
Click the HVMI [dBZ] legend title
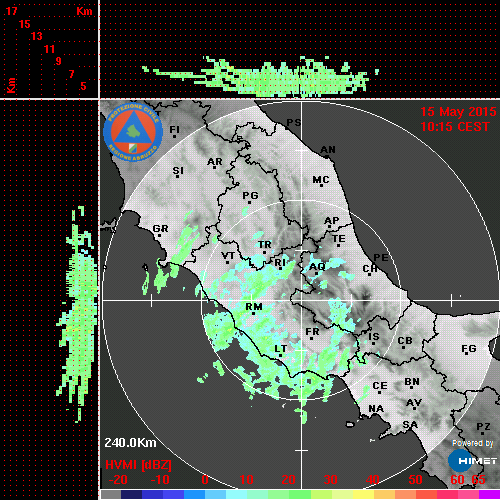[x=138, y=465]
